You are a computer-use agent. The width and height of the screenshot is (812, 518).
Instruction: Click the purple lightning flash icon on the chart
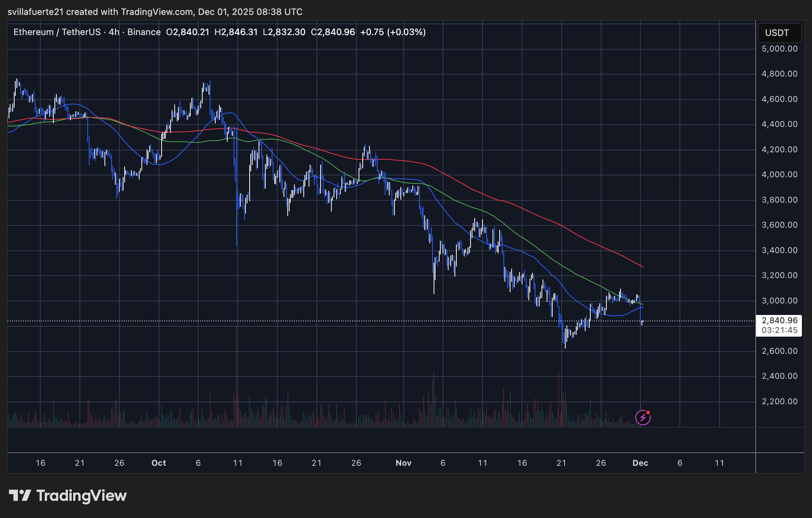pyautogui.click(x=643, y=417)
